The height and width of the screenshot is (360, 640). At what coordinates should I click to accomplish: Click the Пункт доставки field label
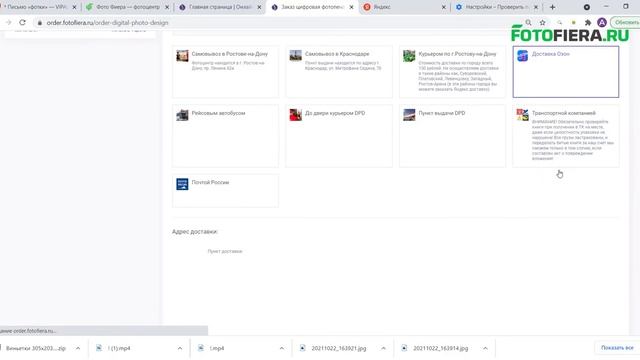point(225,251)
